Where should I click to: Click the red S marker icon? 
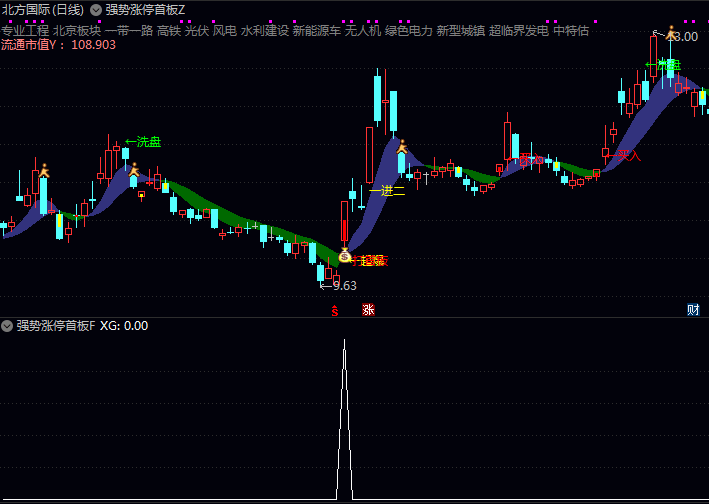pos(335,311)
